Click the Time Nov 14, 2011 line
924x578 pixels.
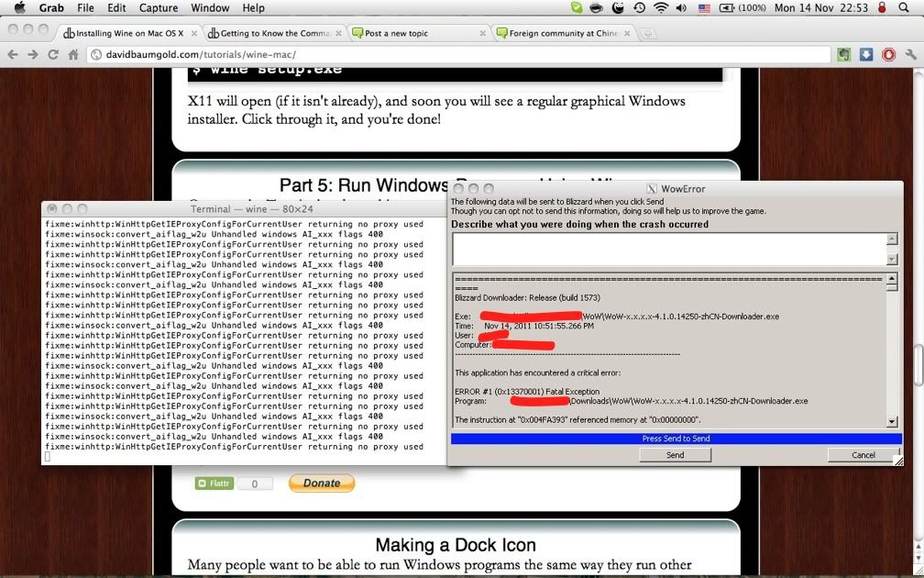pyautogui.click(x=524, y=326)
